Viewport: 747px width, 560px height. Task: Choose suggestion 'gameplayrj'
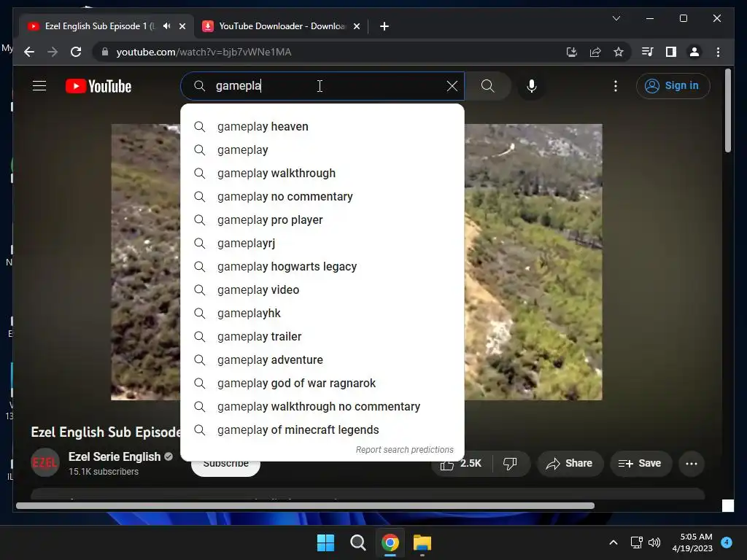pyautogui.click(x=322, y=244)
